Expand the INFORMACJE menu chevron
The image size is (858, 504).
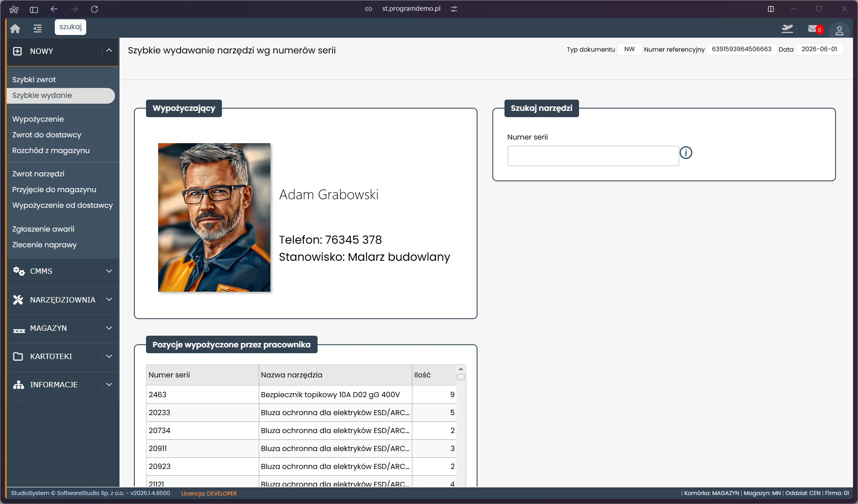(109, 385)
